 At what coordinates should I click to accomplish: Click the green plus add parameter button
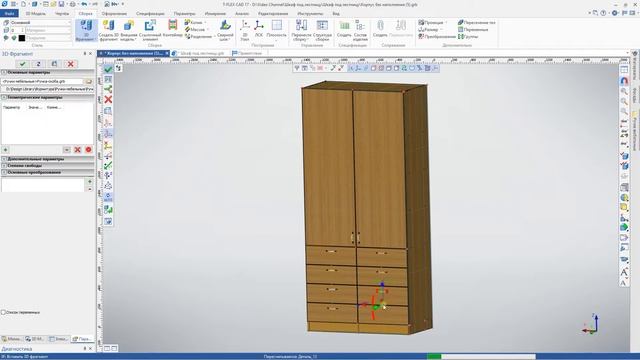(x=6, y=150)
